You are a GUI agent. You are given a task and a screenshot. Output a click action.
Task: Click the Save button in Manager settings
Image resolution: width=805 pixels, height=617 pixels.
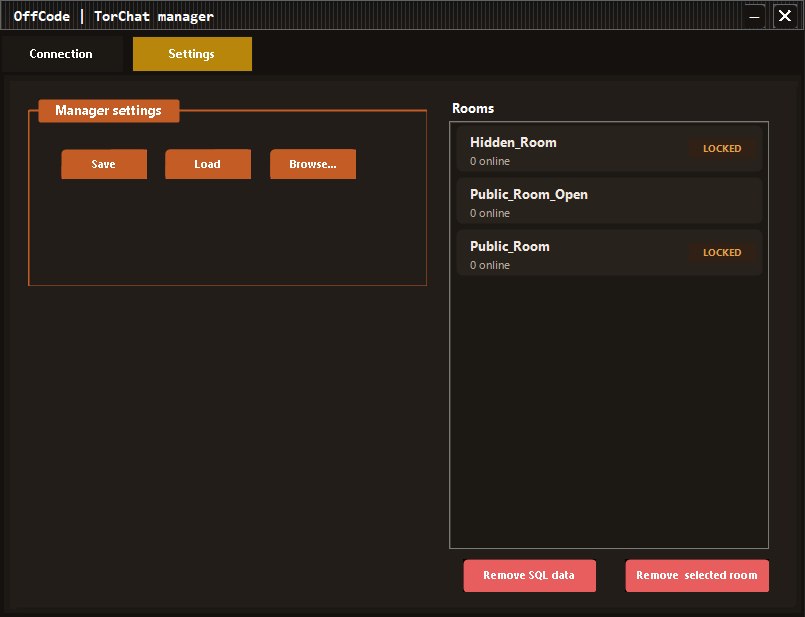pyautogui.click(x=104, y=164)
